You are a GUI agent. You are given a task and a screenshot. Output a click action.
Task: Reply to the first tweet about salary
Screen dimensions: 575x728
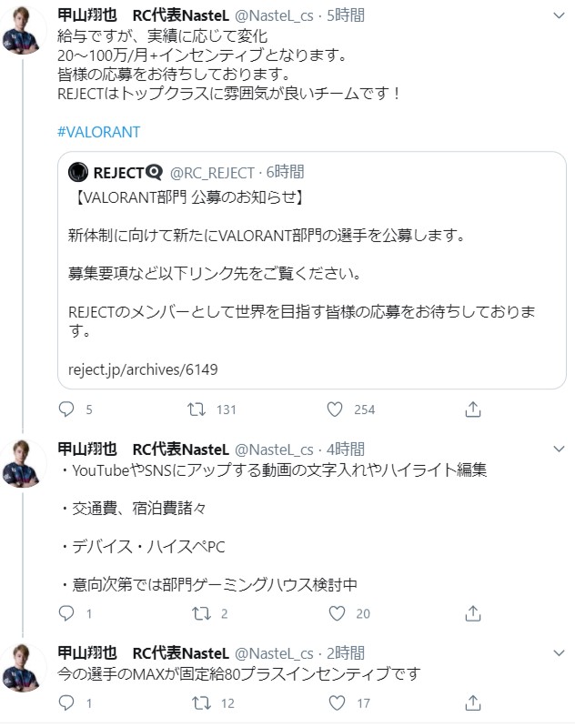point(66,409)
